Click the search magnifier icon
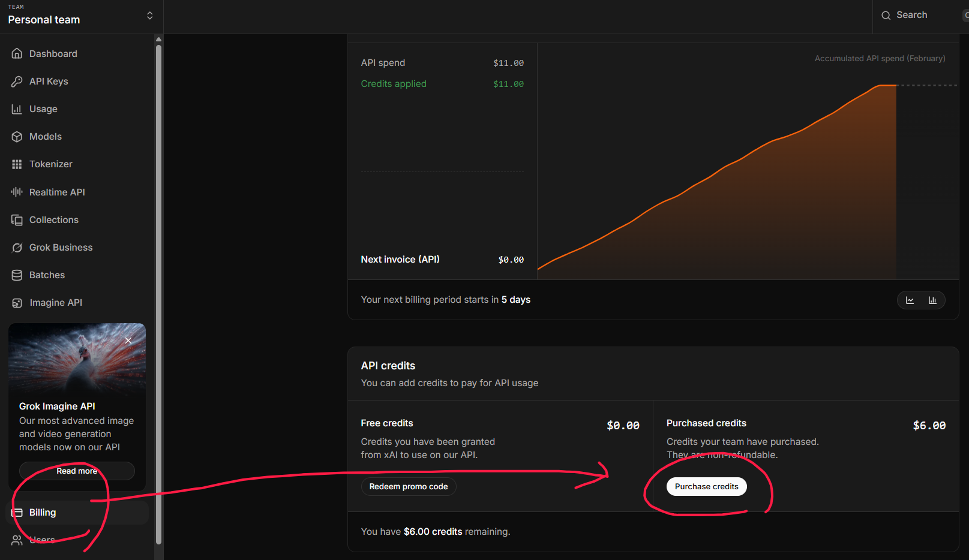The width and height of the screenshot is (969, 560). [886, 16]
